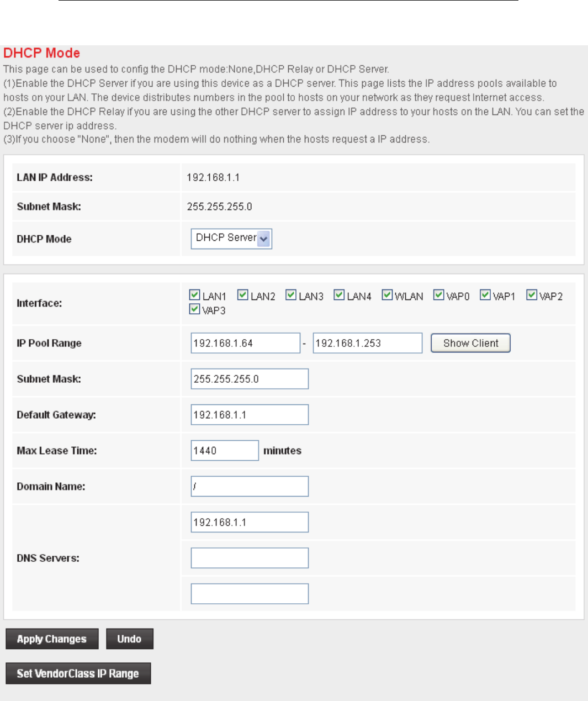
Task: Click the 'IP Pool Range' label
Action: click(49, 343)
